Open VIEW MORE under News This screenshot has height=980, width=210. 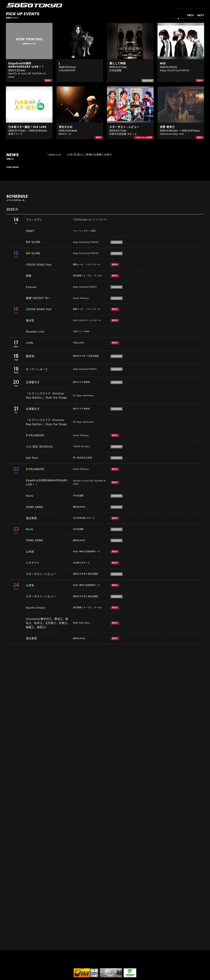[x=13, y=167]
